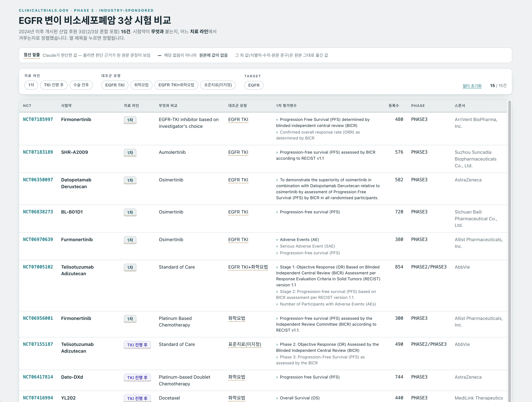The image size is (532, 402).
Task: Click the 15 / 15건 result count
Action: click(498, 86)
